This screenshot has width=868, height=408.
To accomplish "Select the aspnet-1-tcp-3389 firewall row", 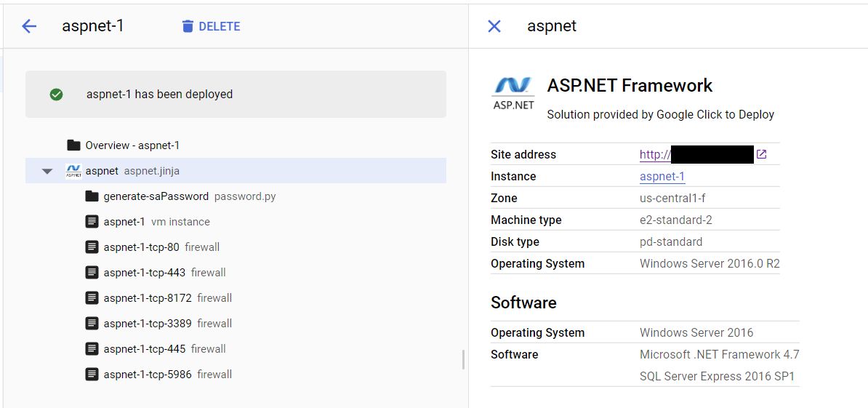I will coord(236,324).
